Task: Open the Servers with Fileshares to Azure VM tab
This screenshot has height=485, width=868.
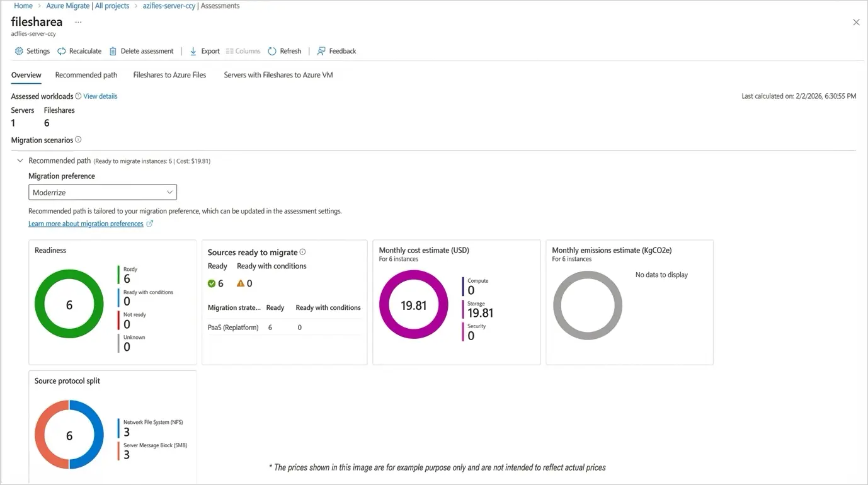Action: click(x=278, y=74)
